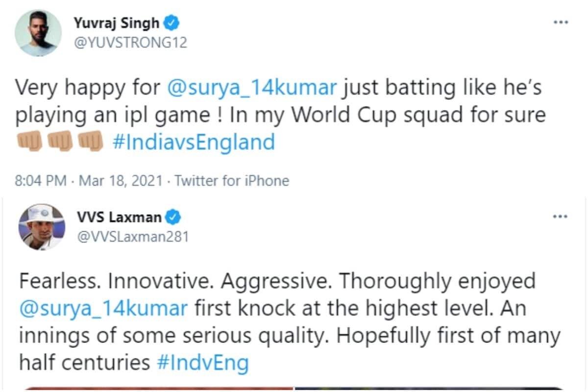Open VVS Laxman's profile avatar
Viewport: 588px width, 392px height.
click(x=42, y=227)
